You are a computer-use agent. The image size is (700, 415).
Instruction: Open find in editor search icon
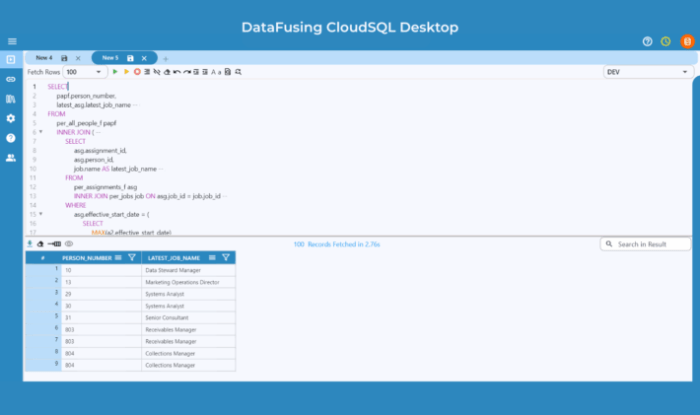[x=238, y=71]
